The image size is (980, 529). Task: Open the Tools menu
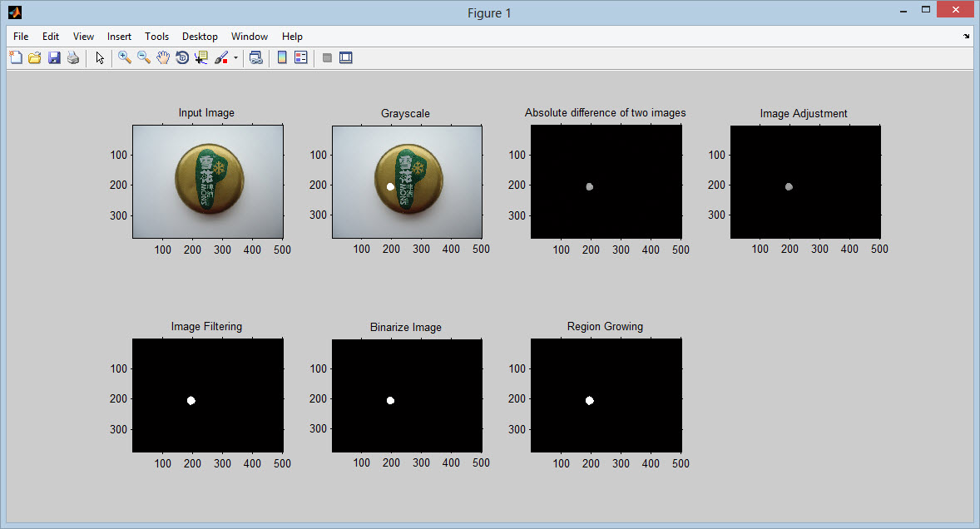tap(157, 37)
